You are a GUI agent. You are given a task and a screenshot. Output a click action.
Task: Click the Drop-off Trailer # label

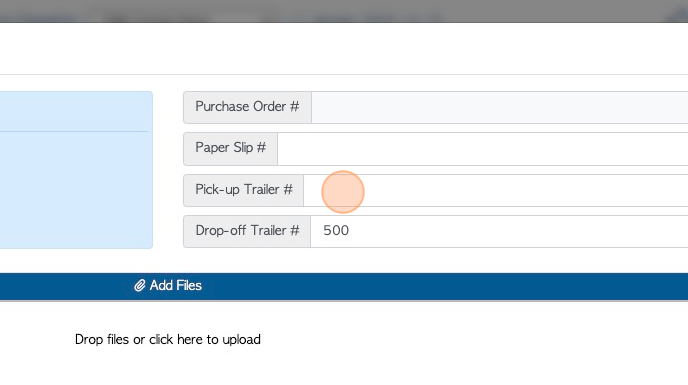247,231
